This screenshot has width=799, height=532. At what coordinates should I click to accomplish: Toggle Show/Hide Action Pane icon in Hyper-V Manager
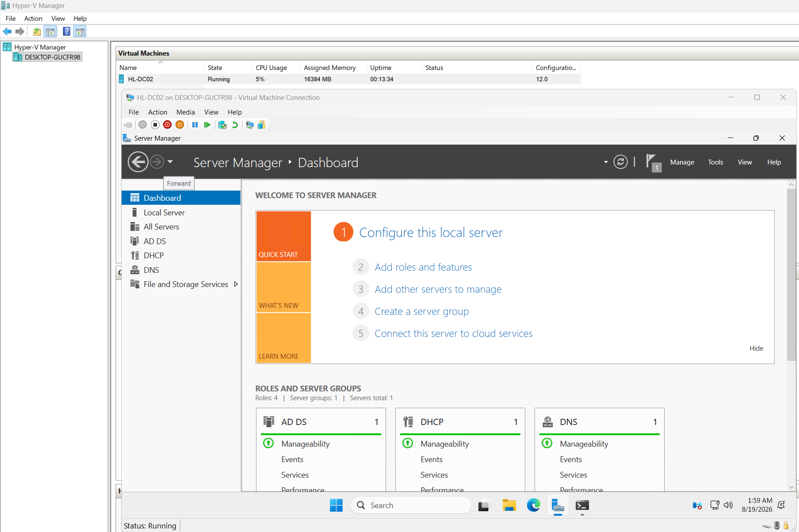pyautogui.click(x=80, y=31)
